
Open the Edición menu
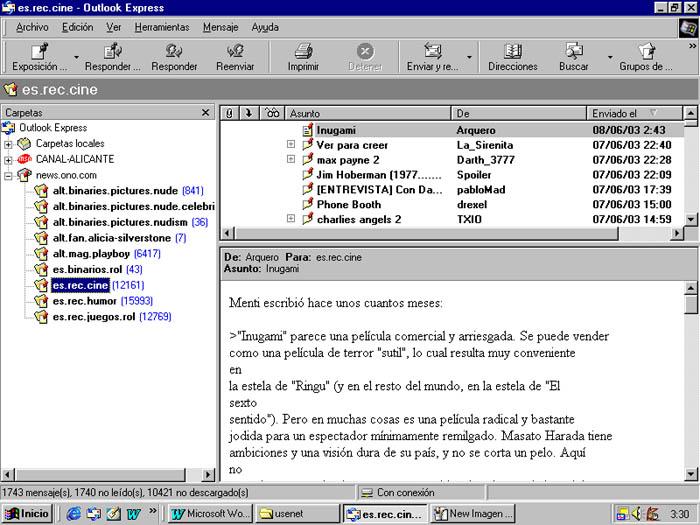78,27
